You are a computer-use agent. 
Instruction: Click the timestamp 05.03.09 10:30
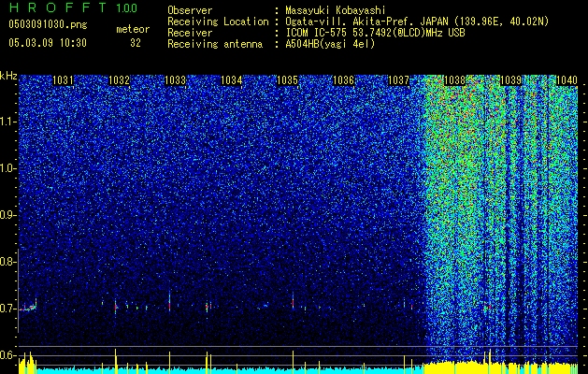point(48,43)
